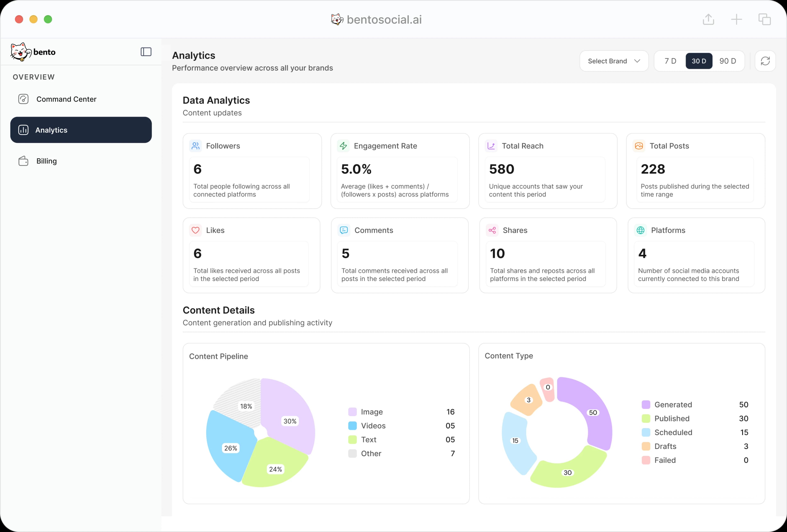Click the Generated legend color swatch
This screenshot has height=532, width=787.
coord(646,405)
